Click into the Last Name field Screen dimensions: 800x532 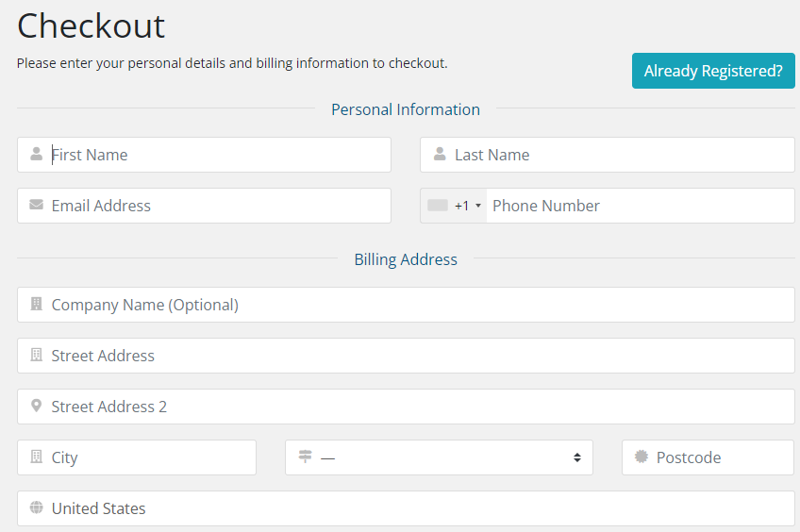(x=618, y=155)
